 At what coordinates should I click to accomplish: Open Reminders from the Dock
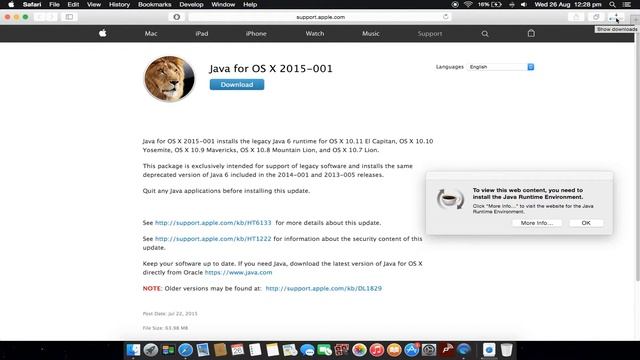[x=255, y=350]
